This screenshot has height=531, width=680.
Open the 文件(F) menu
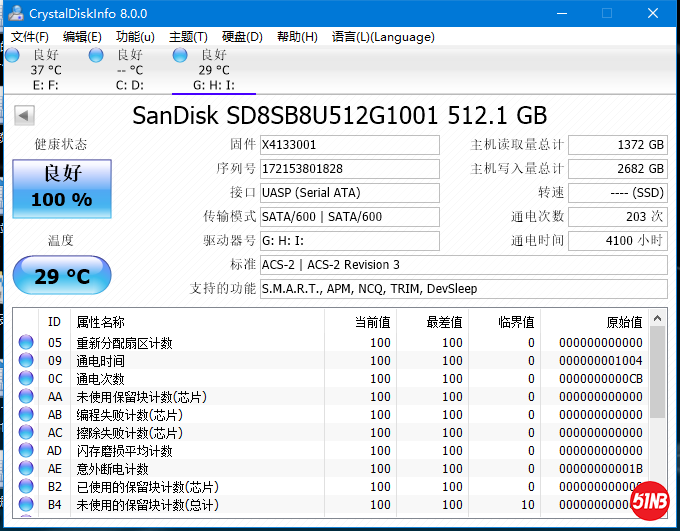30,37
